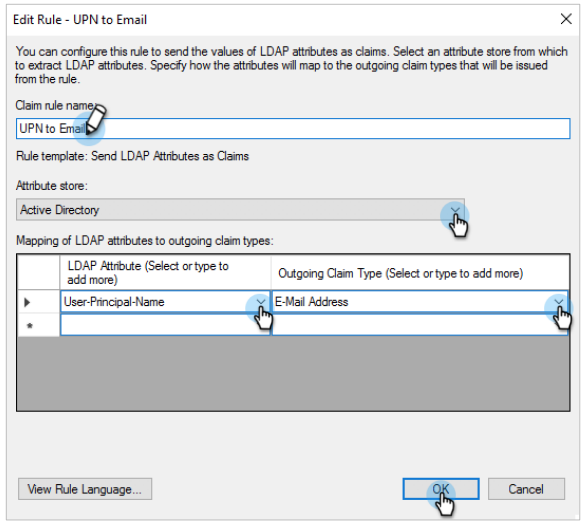Click the empty gray area of the mapping grid
The height and width of the screenshot is (526, 588).
tap(293, 373)
